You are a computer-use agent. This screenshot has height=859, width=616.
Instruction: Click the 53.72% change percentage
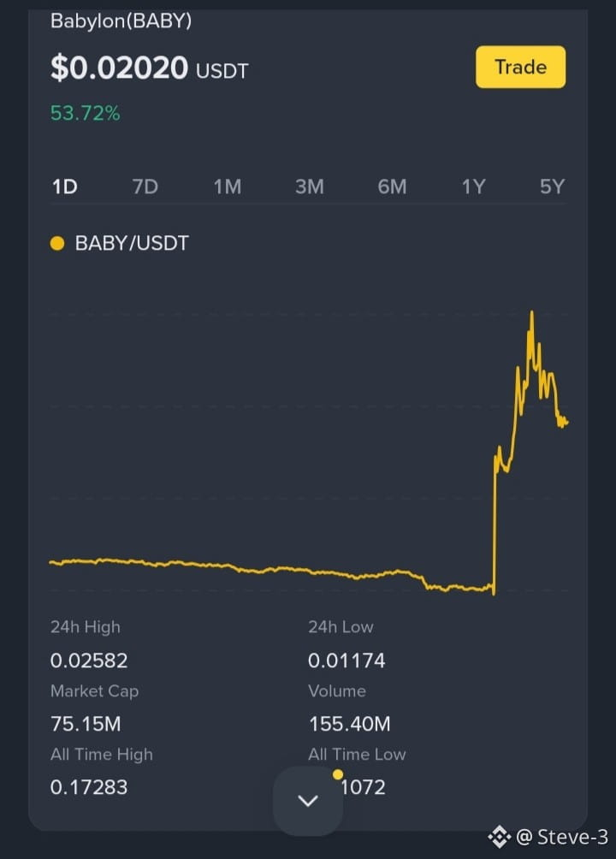[x=85, y=114]
